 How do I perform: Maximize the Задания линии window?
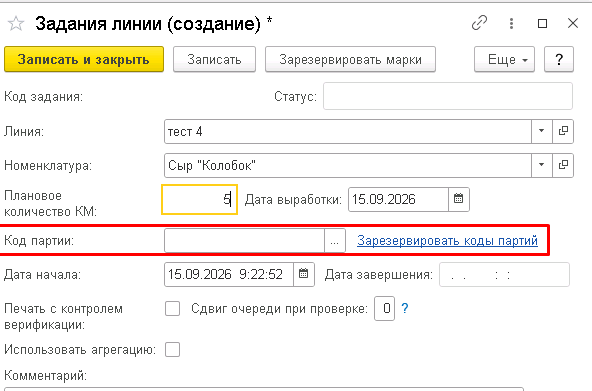pyautogui.click(x=543, y=23)
